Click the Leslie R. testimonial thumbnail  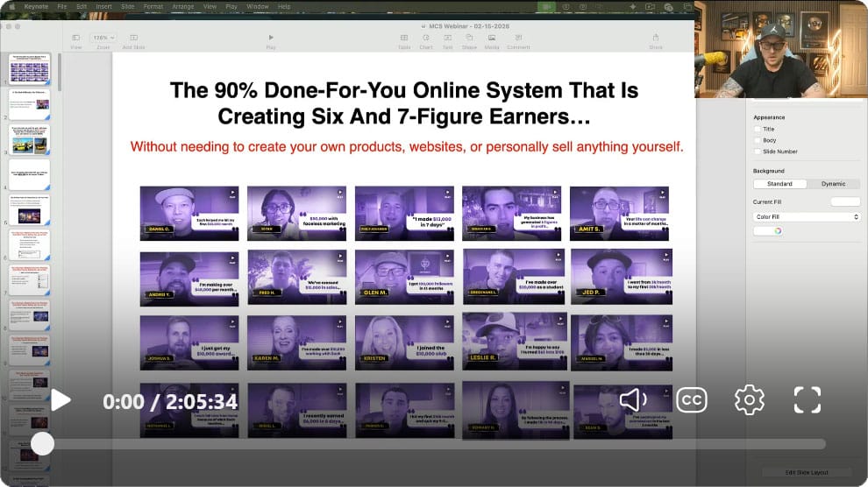[x=515, y=341]
